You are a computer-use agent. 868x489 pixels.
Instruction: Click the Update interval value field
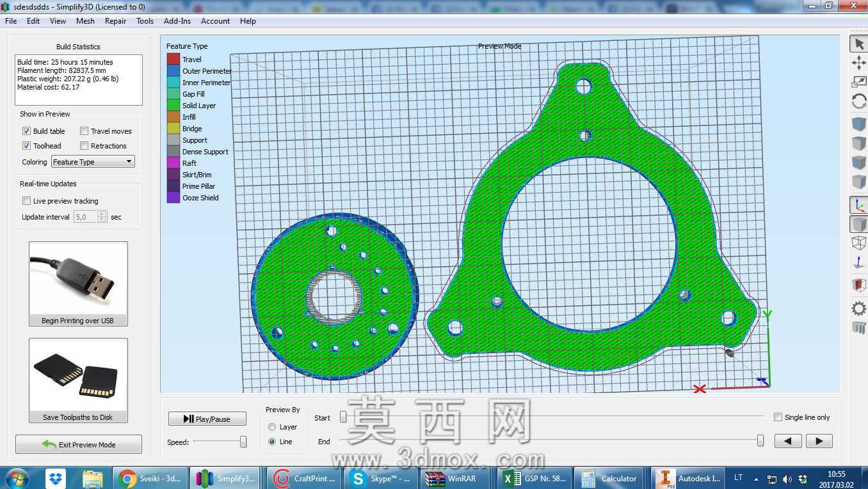86,217
